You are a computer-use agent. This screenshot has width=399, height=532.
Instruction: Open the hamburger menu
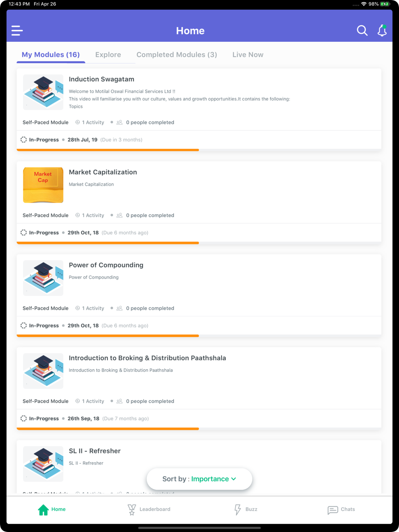click(x=17, y=31)
